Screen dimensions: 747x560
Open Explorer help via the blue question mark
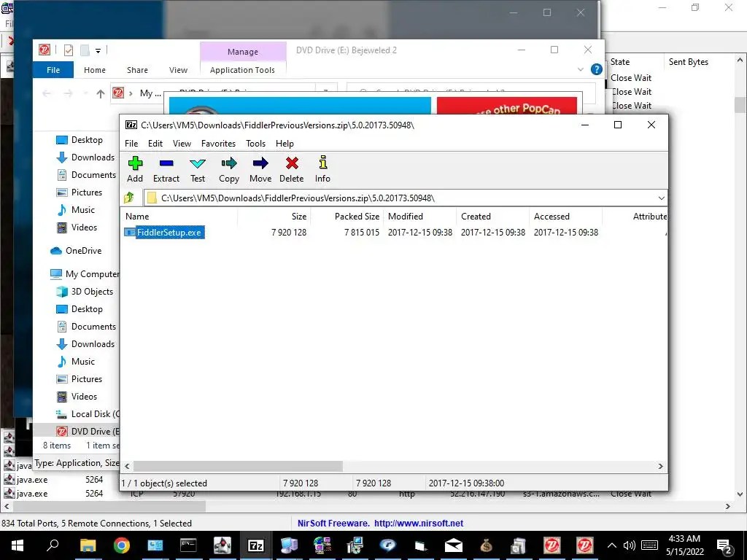click(597, 69)
